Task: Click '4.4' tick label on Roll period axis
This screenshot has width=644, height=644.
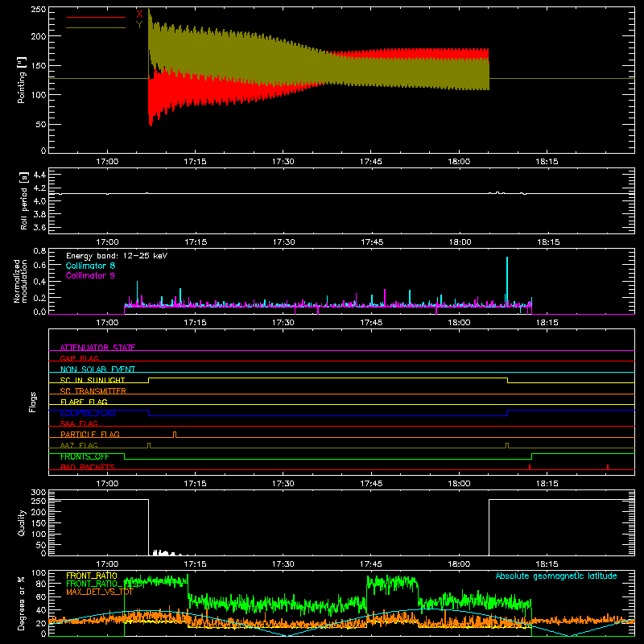Action: point(39,175)
